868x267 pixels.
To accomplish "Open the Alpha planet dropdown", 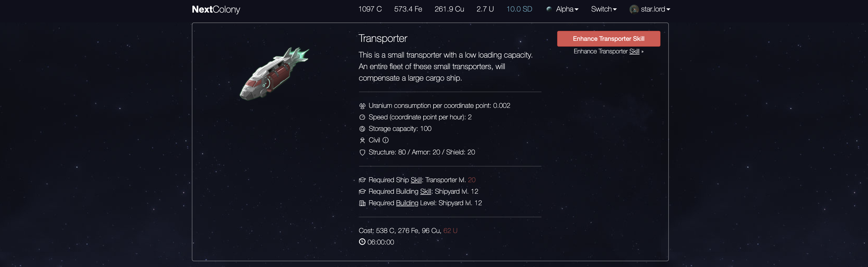I will pos(567,9).
